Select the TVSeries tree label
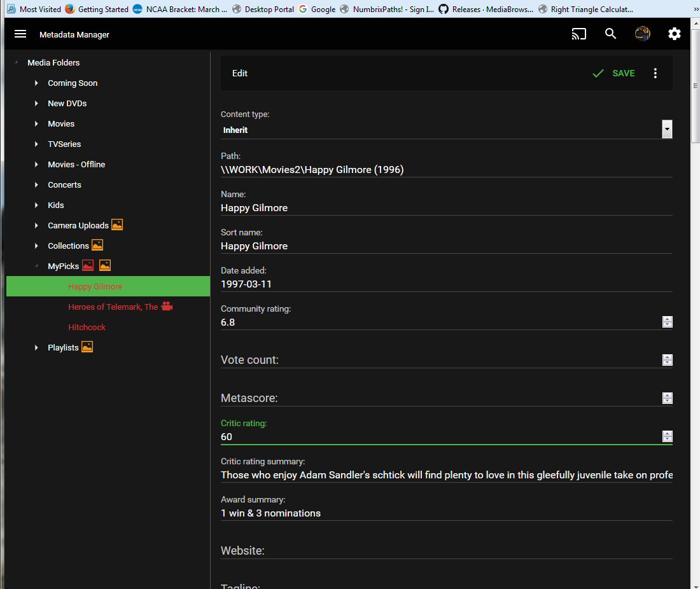The image size is (700, 589). point(64,144)
